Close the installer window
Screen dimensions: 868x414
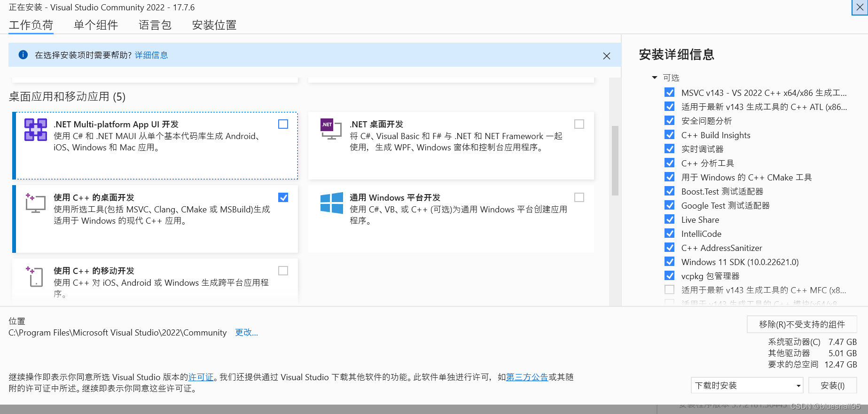pos(860,8)
